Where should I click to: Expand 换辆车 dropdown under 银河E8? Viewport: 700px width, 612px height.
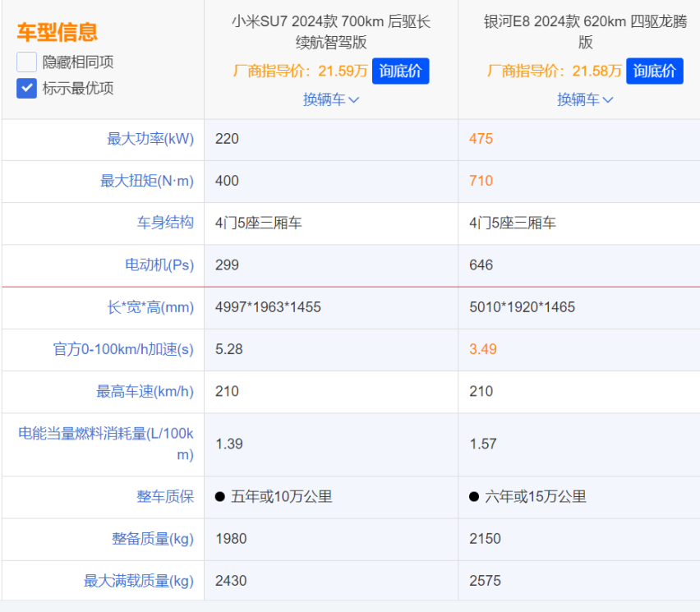tap(585, 99)
